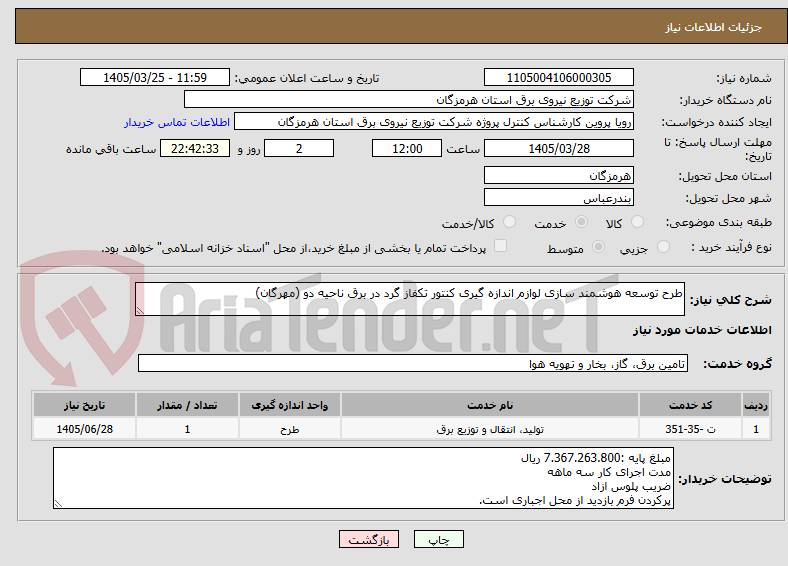Click the service group field تامین برق

click(413, 363)
